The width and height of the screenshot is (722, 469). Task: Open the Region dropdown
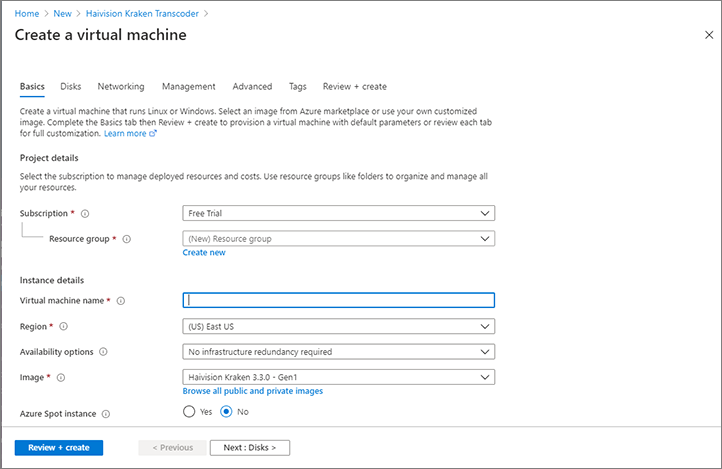[338, 326]
